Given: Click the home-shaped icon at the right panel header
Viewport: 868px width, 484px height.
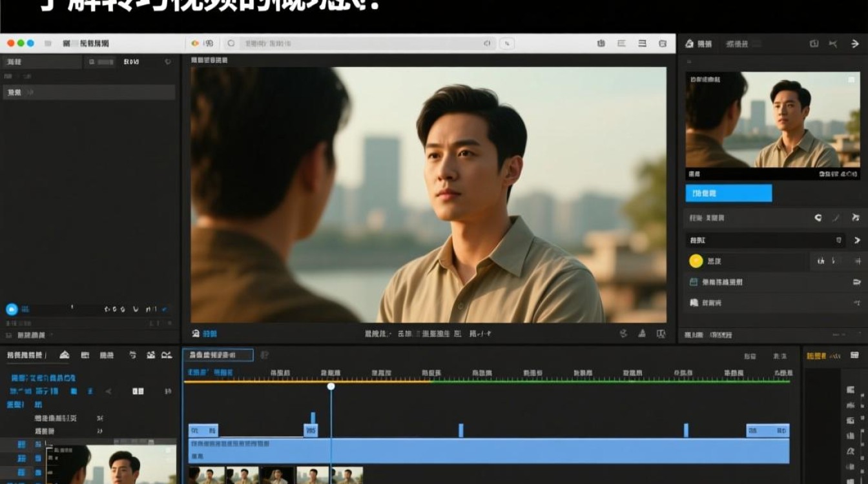Looking at the screenshot, I should [x=689, y=43].
